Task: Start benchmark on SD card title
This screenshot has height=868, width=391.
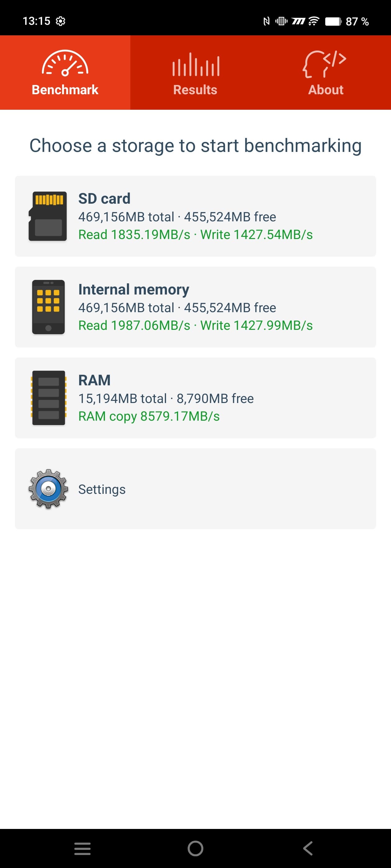Action: (x=104, y=198)
